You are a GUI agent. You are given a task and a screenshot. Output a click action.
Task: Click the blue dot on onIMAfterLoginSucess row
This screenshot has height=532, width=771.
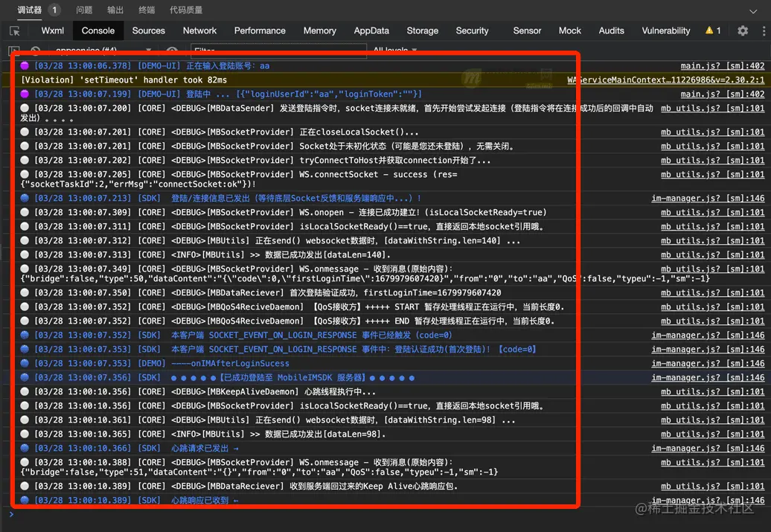(x=25, y=363)
